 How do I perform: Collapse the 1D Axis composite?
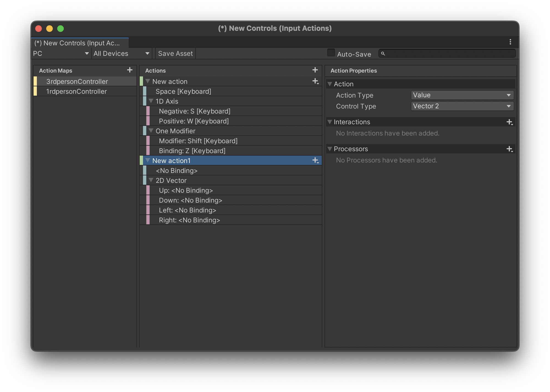pyautogui.click(x=151, y=101)
